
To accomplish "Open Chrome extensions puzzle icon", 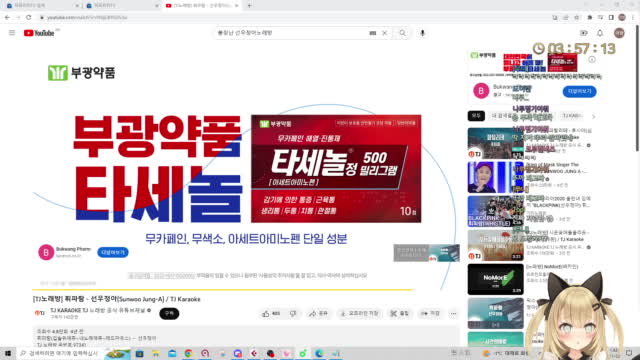I will click(589, 18).
